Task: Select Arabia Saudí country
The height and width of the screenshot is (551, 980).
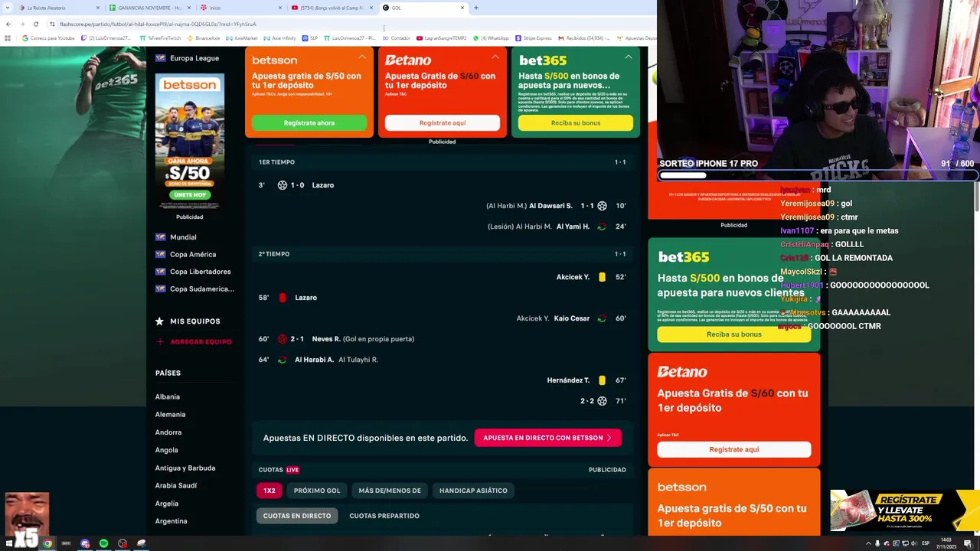Action: pos(176,485)
